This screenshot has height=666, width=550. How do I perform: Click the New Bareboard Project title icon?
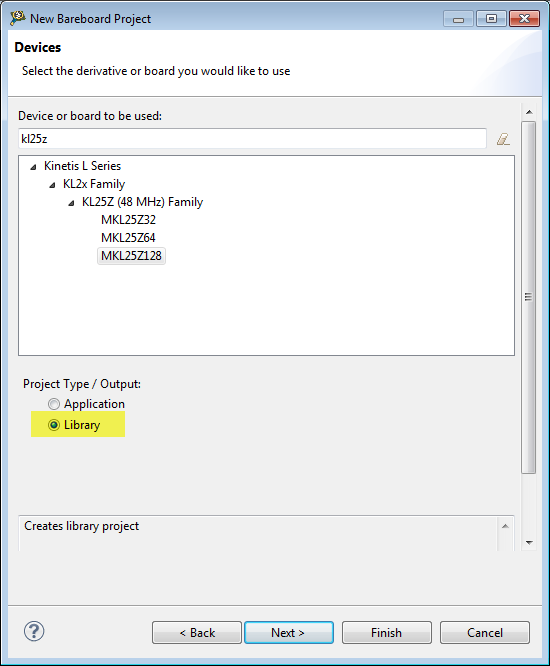coord(18,18)
